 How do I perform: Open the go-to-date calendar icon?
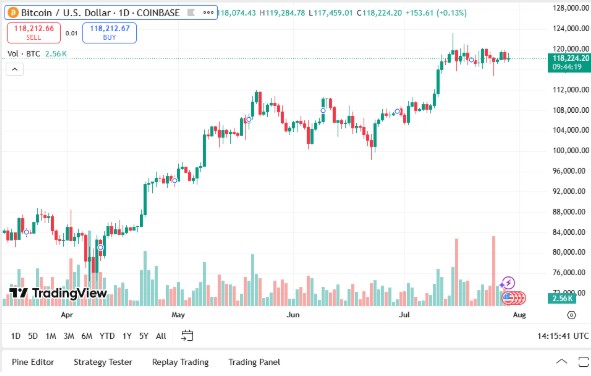(187, 335)
